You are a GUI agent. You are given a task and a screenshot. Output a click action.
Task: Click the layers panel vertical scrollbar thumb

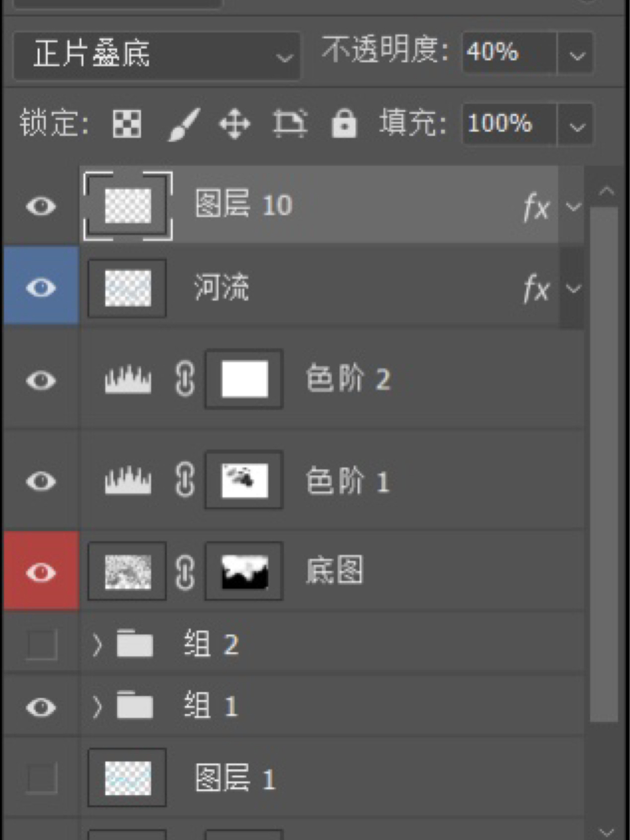point(604,465)
